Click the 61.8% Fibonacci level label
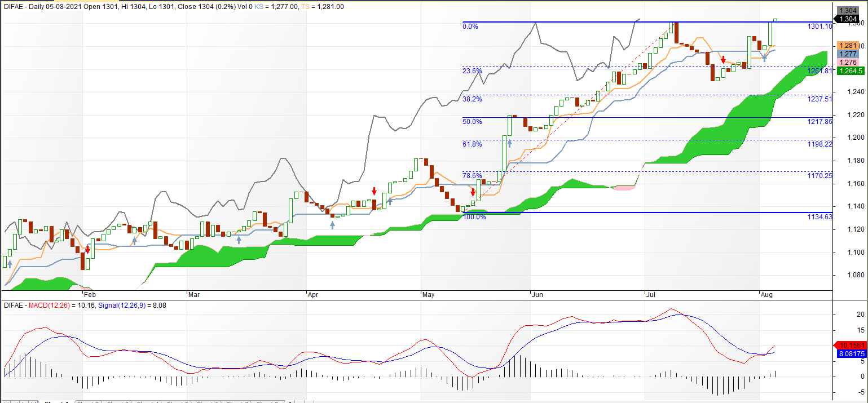The height and width of the screenshot is (403, 868). pyautogui.click(x=472, y=144)
